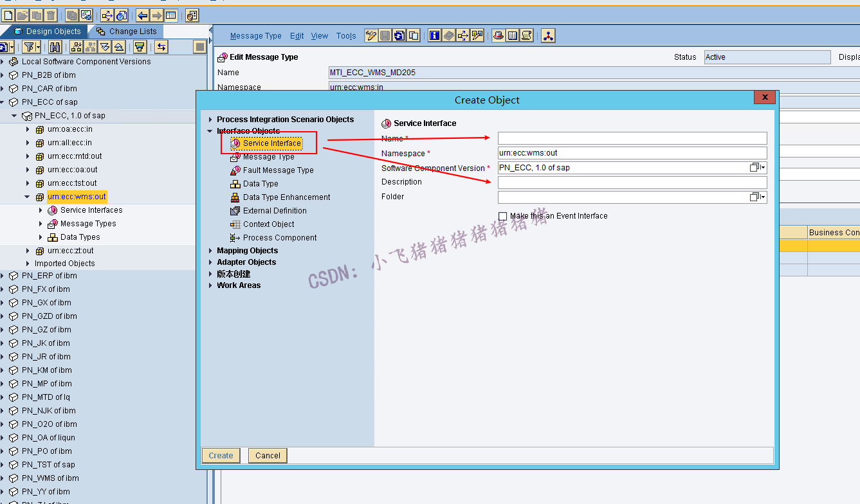Open the Message Type menu
The height and width of the screenshot is (504, 860).
click(256, 36)
